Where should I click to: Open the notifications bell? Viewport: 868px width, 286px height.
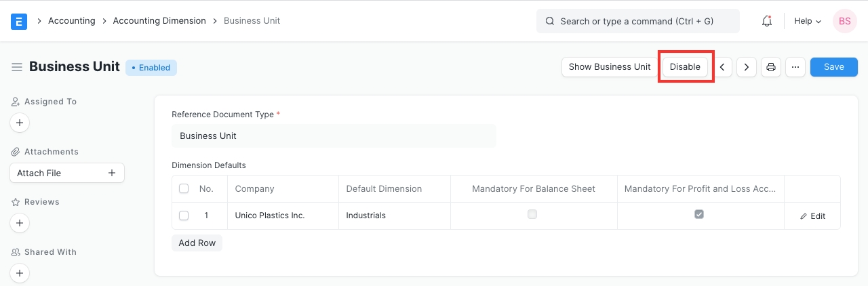pos(767,21)
